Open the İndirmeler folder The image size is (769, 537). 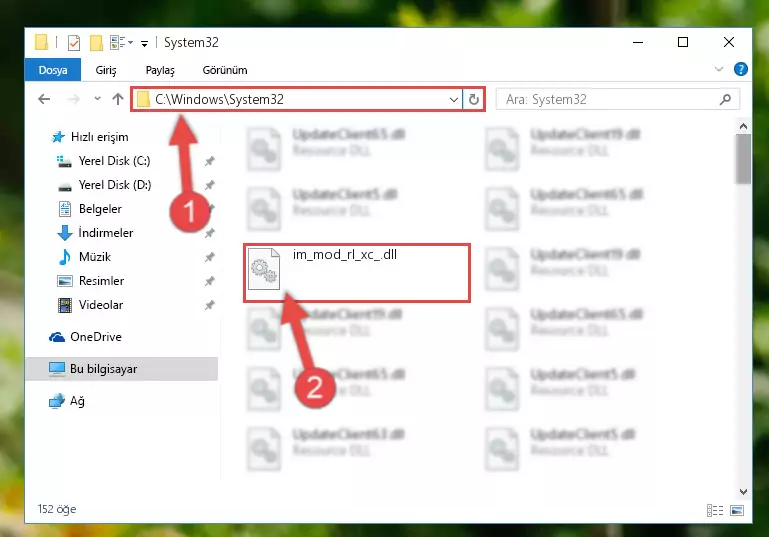point(105,233)
